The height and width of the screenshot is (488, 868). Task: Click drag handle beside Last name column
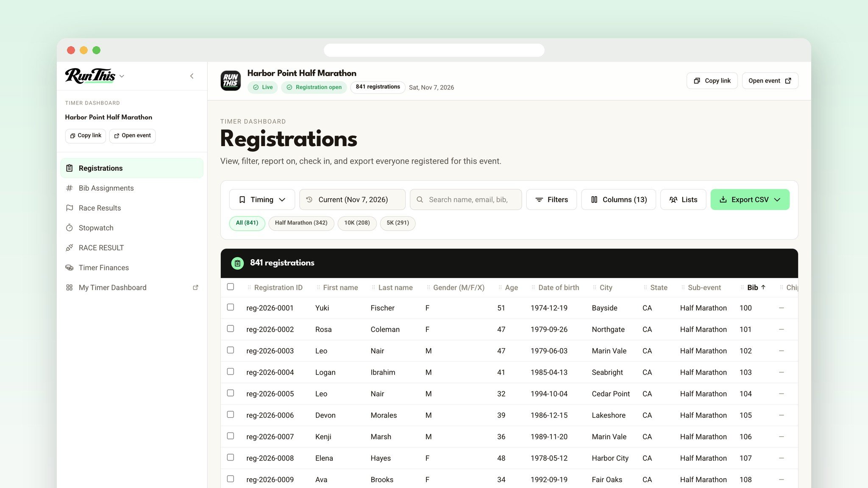click(x=373, y=288)
